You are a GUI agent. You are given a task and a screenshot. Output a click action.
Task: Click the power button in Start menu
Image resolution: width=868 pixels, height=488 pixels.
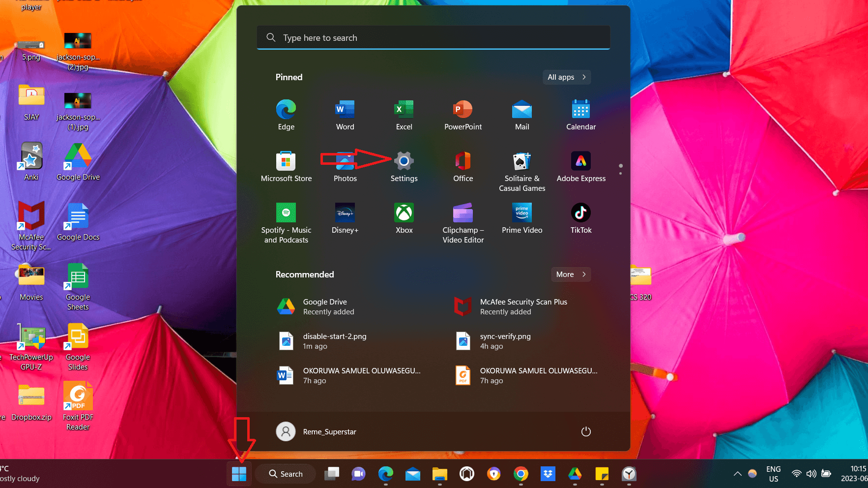tap(586, 431)
